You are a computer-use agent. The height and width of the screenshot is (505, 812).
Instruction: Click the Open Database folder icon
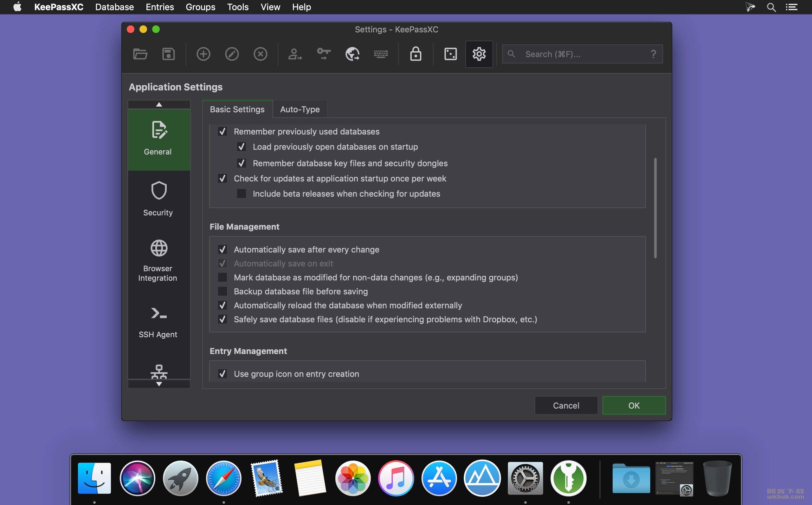point(140,54)
